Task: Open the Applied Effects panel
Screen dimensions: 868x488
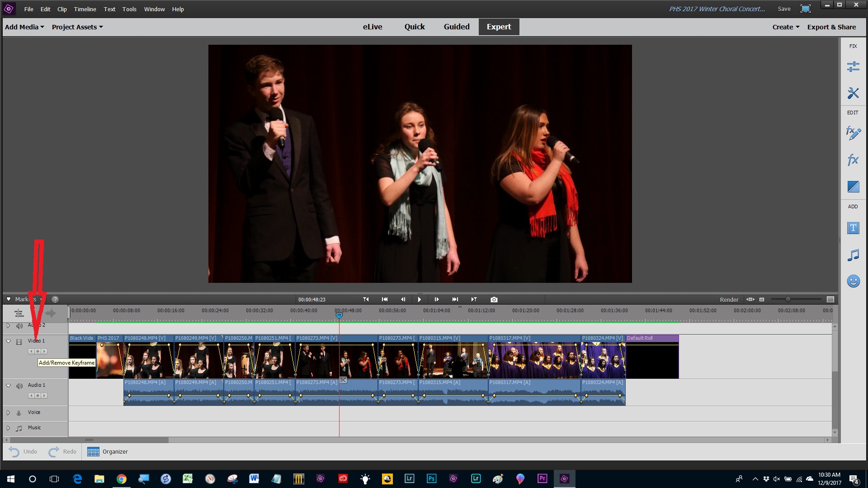Action: coord(853,133)
